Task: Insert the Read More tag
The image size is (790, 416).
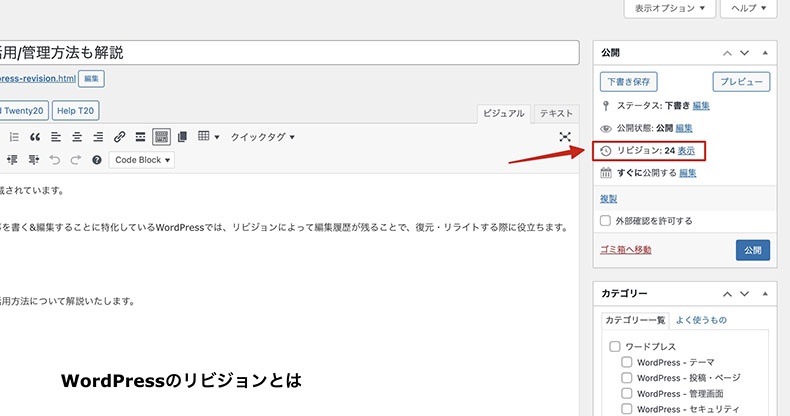Action: pyautogui.click(x=141, y=137)
